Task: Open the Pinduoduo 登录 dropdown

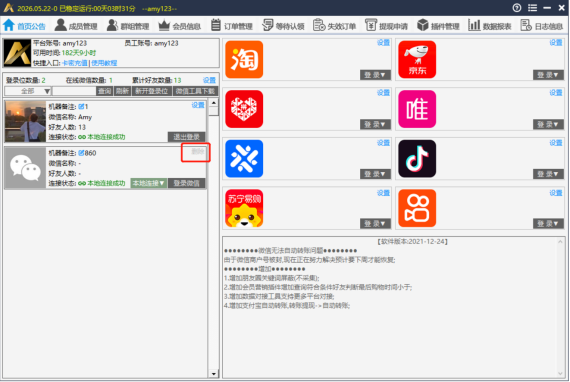Action: point(375,124)
